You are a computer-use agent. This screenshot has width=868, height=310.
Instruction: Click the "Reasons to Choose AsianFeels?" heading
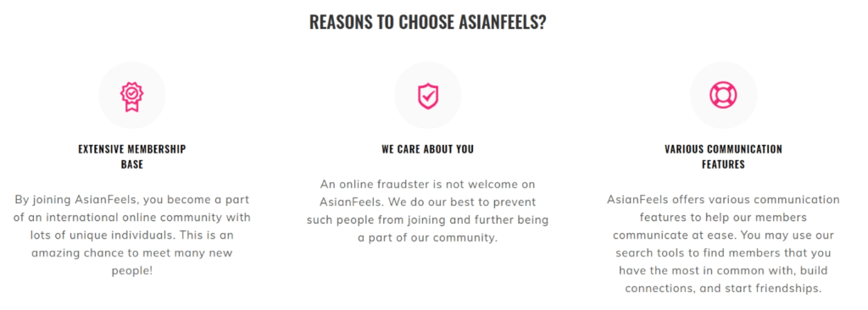point(427,22)
